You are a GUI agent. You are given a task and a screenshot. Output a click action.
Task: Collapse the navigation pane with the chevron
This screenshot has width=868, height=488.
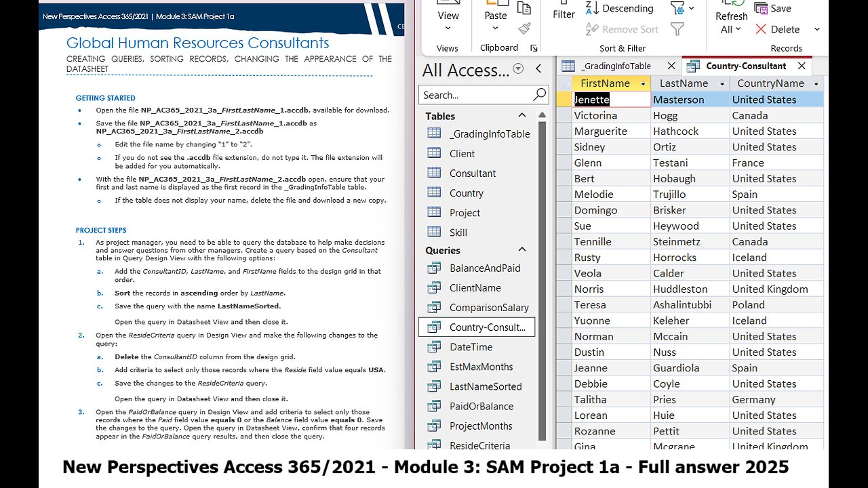click(538, 68)
